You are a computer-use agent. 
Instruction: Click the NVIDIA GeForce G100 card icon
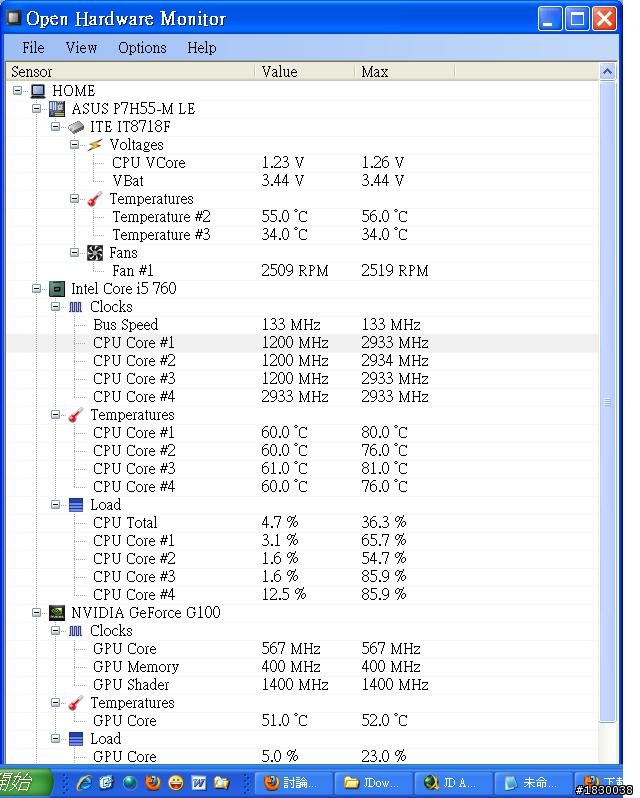[x=56, y=613]
